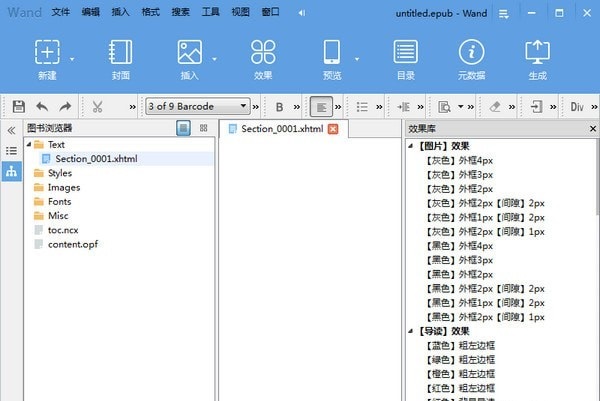
Task: Click the eraser clear-format icon
Action: tap(495, 107)
